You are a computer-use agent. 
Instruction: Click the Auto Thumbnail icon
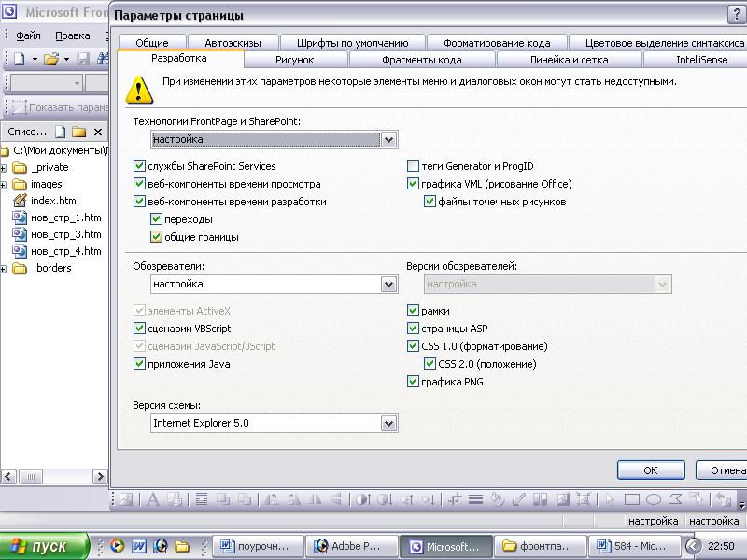(175, 499)
